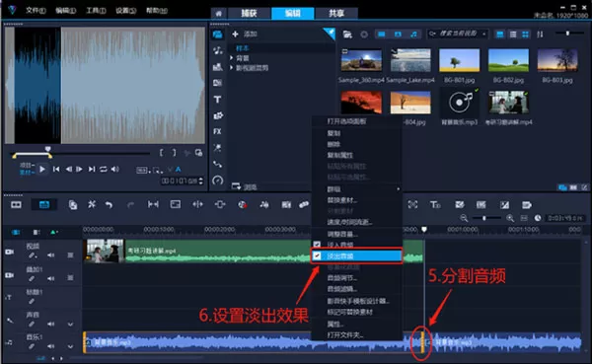The image size is (592, 364).
Task: Switch to the 编辑 Edit tab
Action: click(293, 14)
